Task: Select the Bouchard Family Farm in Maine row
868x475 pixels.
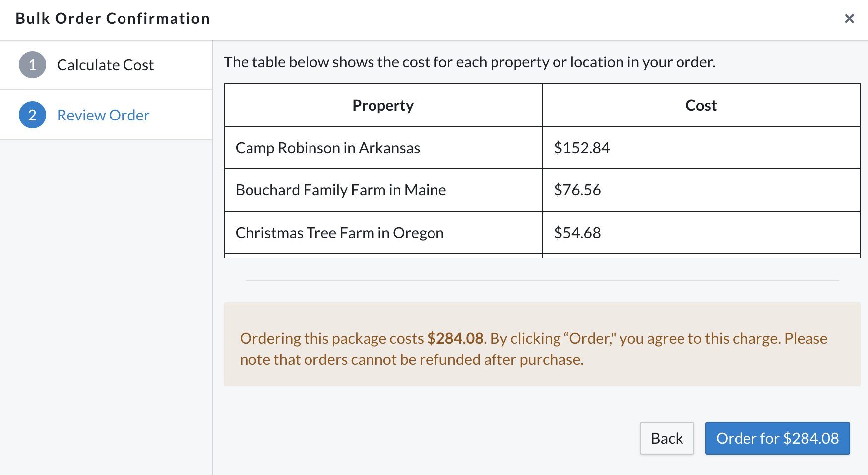Action: [542, 190]
